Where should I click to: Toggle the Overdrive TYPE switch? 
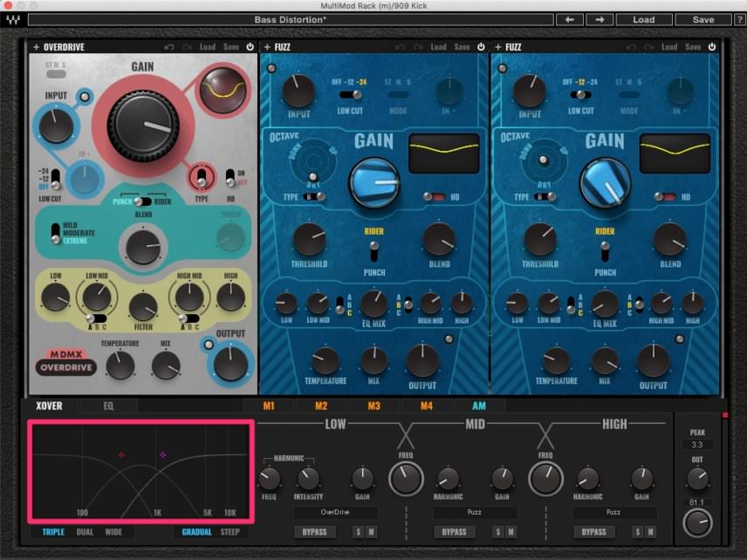click(202, 178)
